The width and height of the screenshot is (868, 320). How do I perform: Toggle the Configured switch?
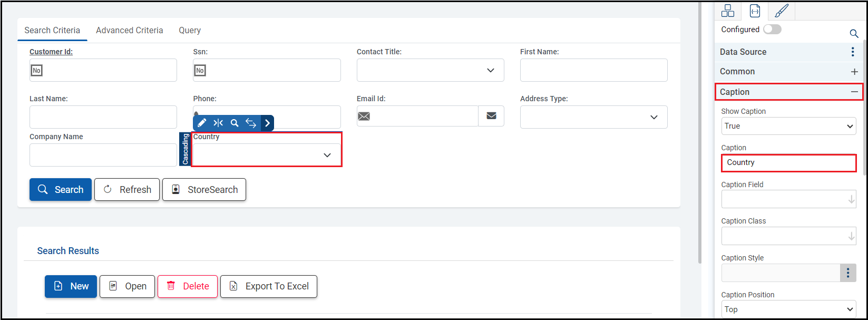pos(772,30)
